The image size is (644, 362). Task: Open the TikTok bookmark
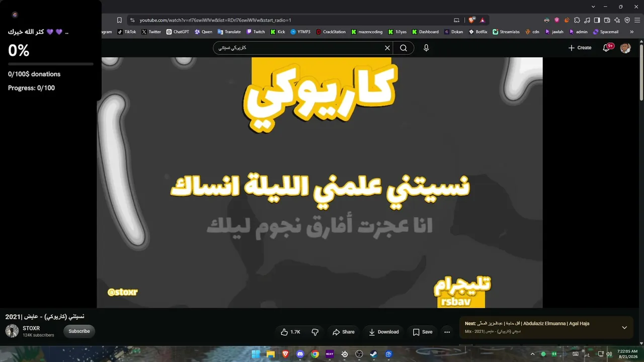tap(127, 32)
